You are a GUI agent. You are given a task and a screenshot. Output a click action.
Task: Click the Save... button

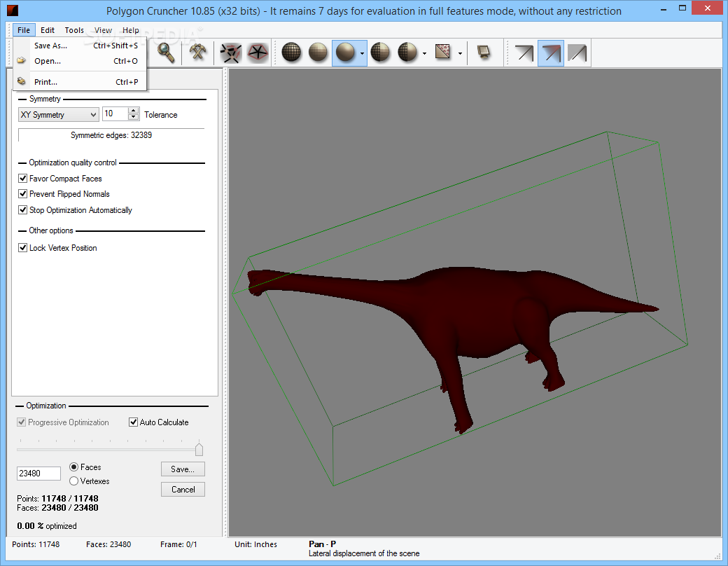183,469
